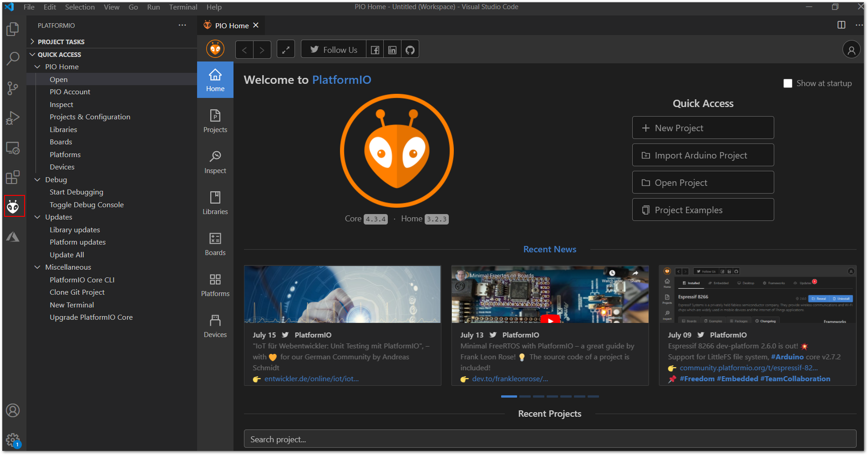Click the Search project input field
The image size is (868, 455).
coord(550,439)
